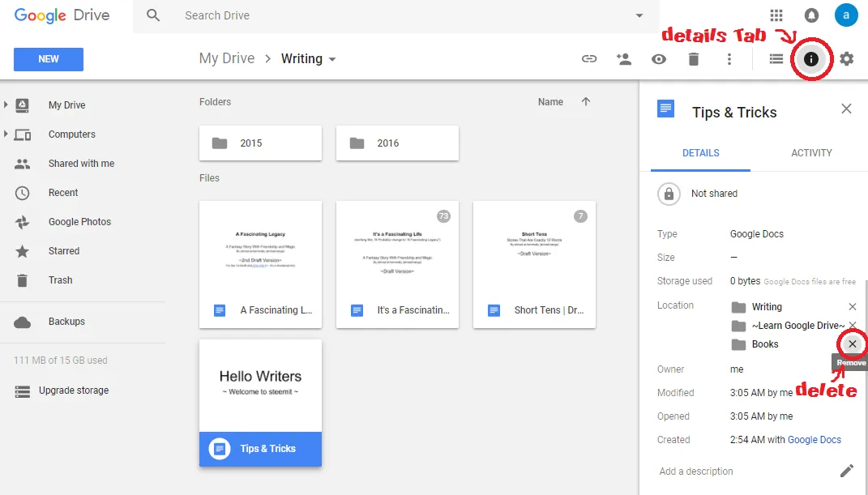868x495 pixels.
Task: Open Shared with me
Action: click(81, 164)
